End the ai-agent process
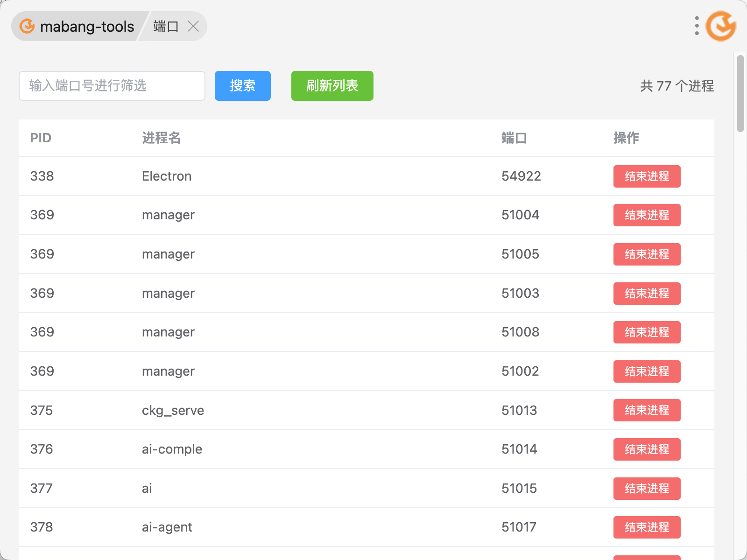The image size is (747, 560). click(x=647, y=527)
